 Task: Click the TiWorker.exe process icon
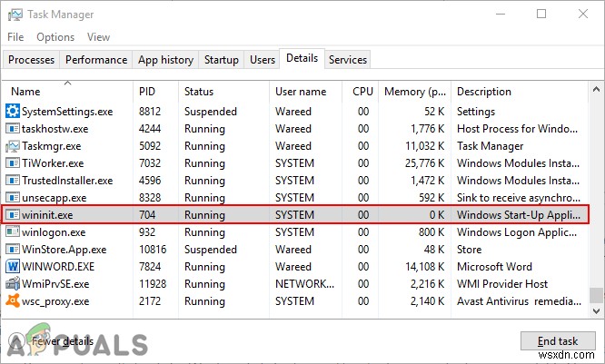[x=13, y=163]
